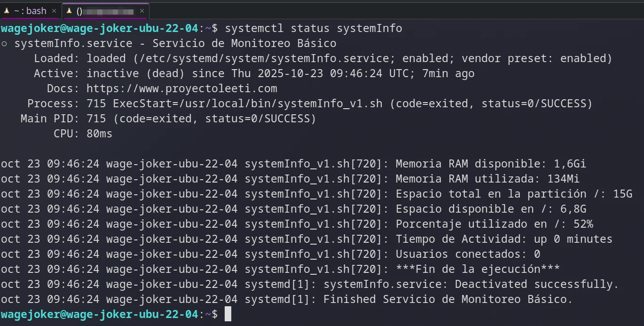Click the 'Usuarios conectados: 0' log line
Screen dimensions: 644x326
468,254
